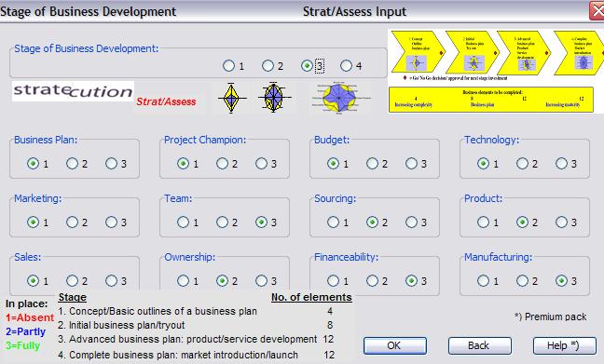Click the 4-point diamond radar chart icon
The width and height of the screenshot is (604, 364).
(x=231, y=99)
